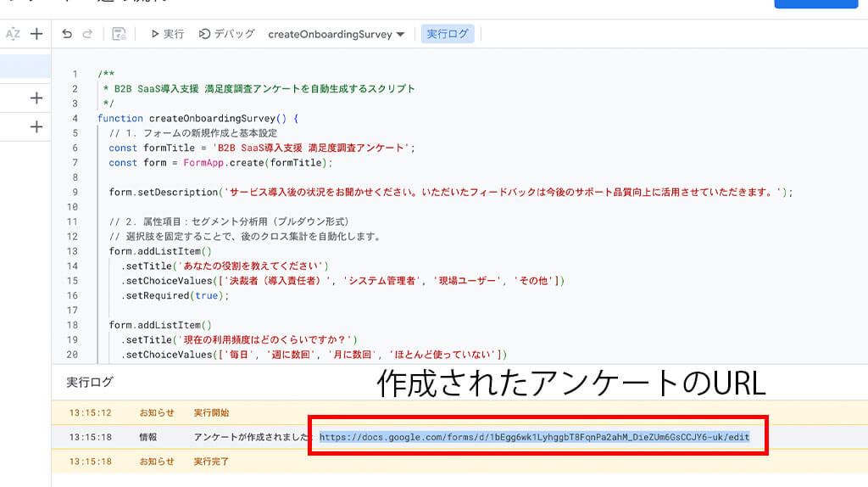Click the blue button at top right

click(x=815, y=3)
